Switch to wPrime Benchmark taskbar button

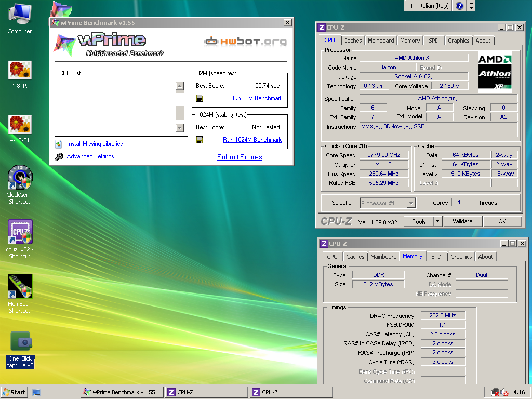(122, 392)
